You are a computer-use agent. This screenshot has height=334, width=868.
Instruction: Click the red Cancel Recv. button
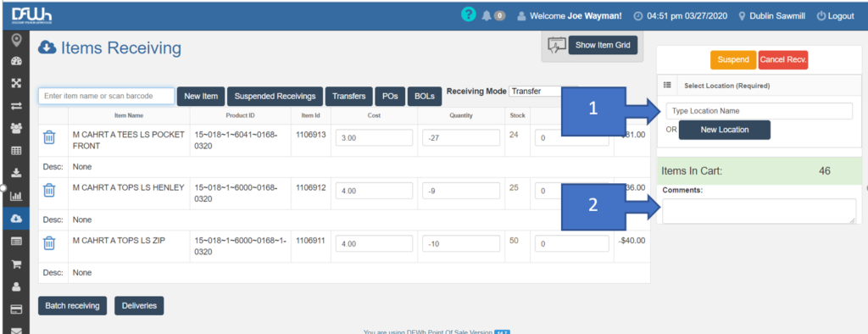(783, 60)
